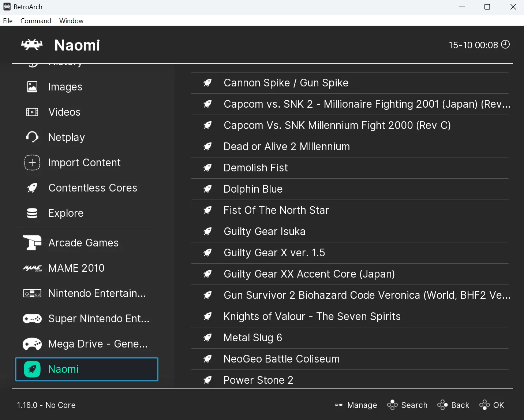The width and height of the screenshot is (524, 420).
Task: Select the Naomi playlist icon
Action: click(x=32, y=369)
